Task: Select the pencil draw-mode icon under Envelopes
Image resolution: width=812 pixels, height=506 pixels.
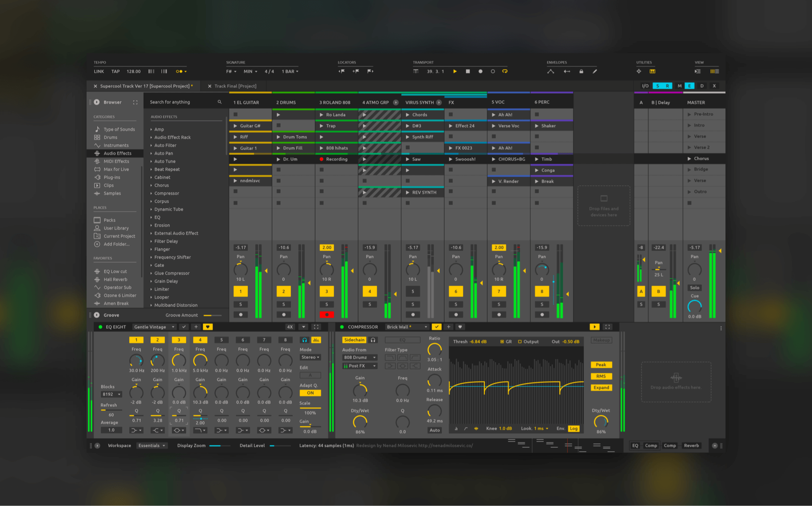Action: (x=594, y=71)
